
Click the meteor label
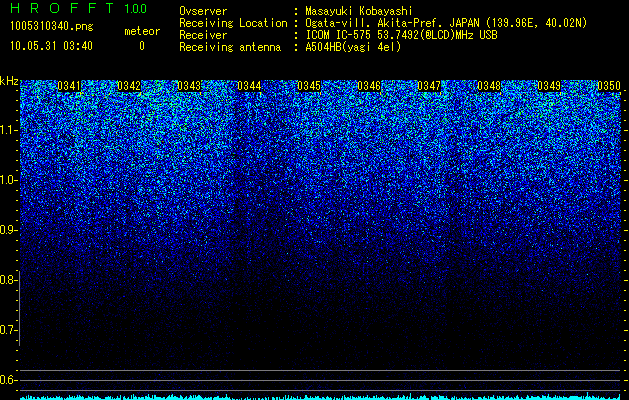[142, 31]
